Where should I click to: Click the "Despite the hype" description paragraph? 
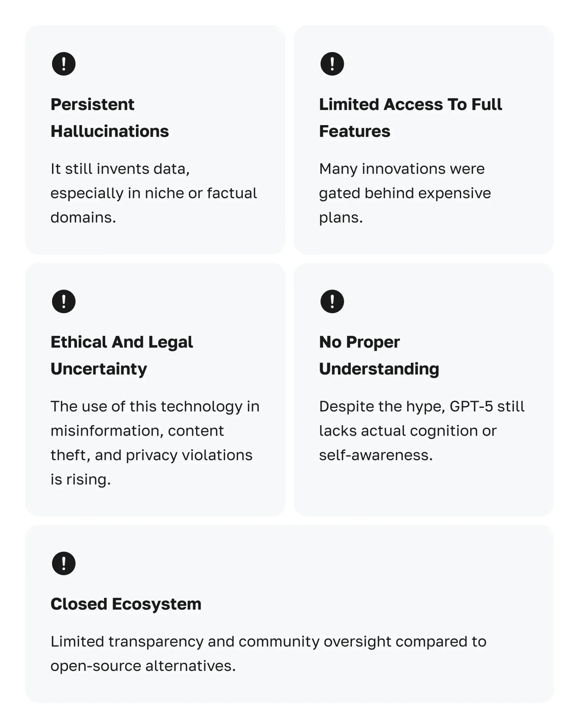(422, 431)
